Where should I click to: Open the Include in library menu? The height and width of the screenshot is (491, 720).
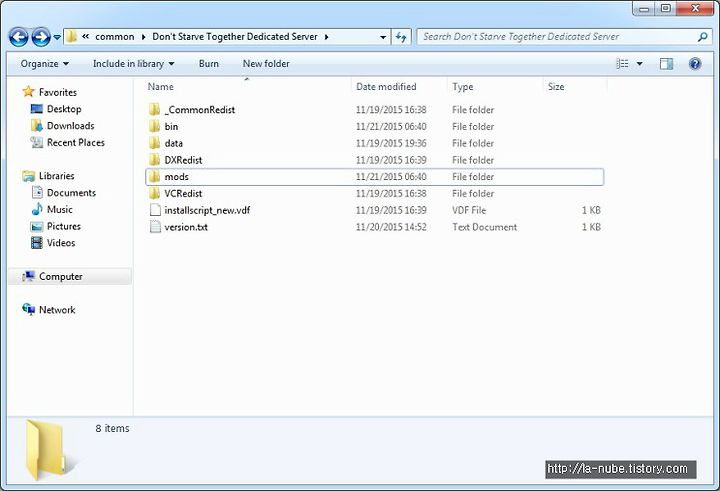coord(133,63)
